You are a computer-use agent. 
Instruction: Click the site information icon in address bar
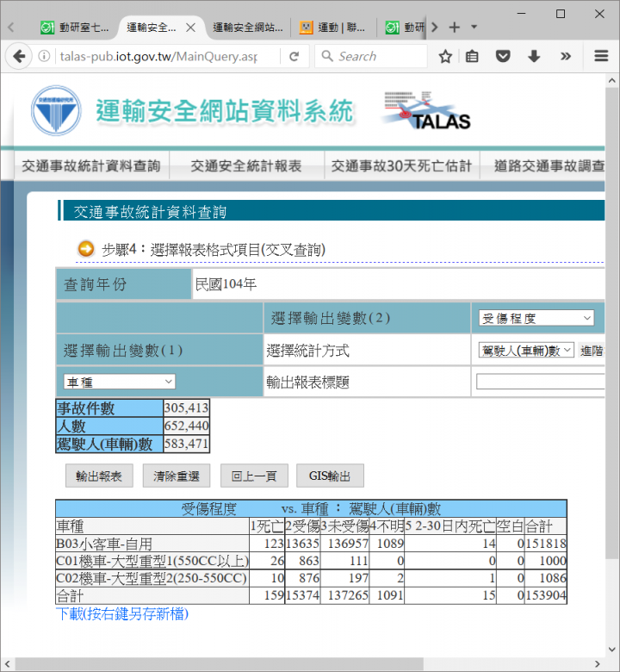click(x=44, y=56)
